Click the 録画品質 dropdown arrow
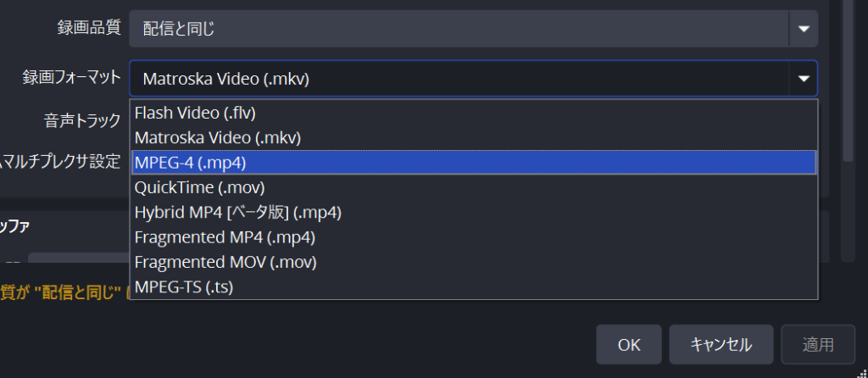The image size is (868, 378). point(804,30)
